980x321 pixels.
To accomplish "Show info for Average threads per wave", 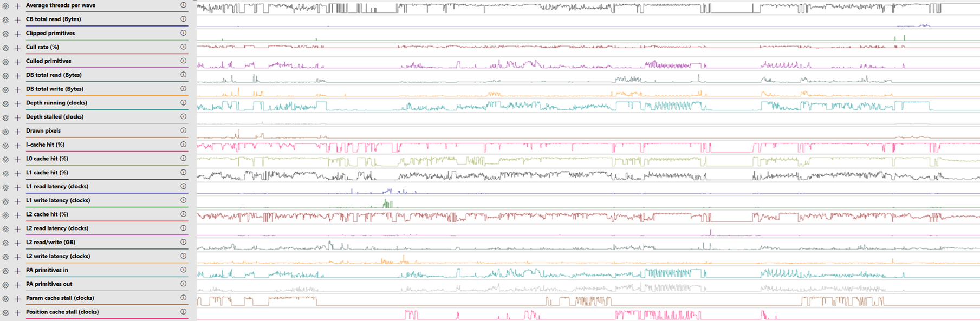I will click(184, 5).
